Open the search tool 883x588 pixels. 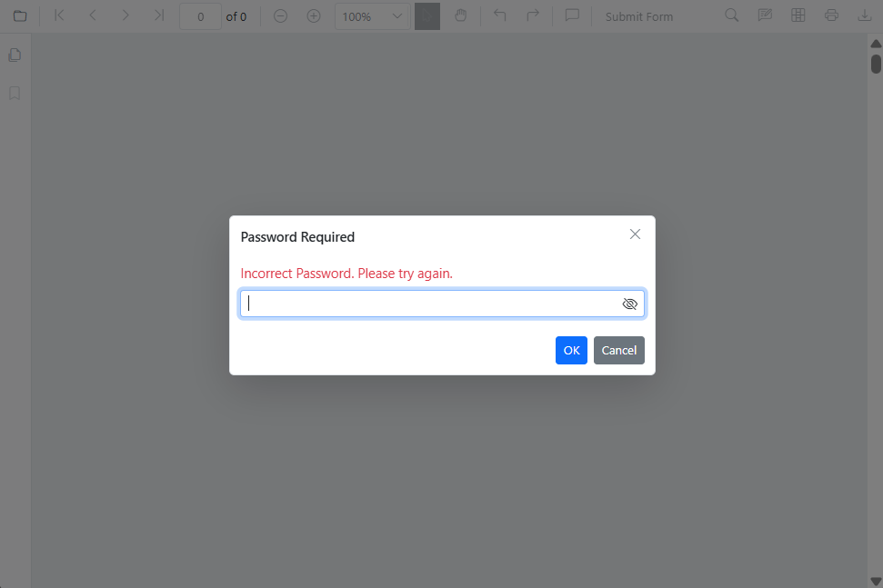click(x=731, y=15)
